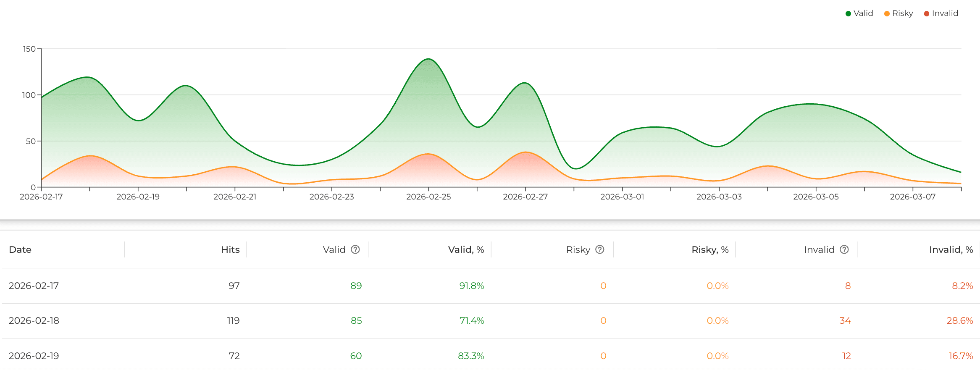Click the 150 label on the chart's vertical axis
980x370 pixels.
pos(29,49)
